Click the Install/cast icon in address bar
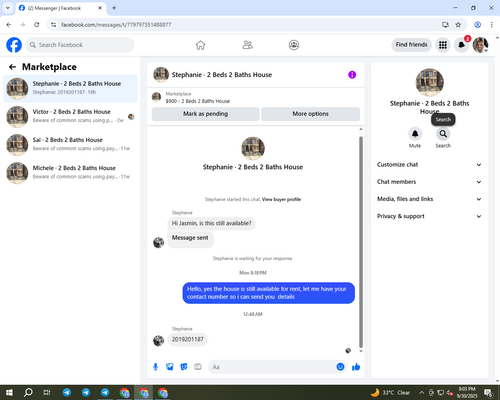Image resolution: width=500 pixels, height=400 pixels. (445, 25)
